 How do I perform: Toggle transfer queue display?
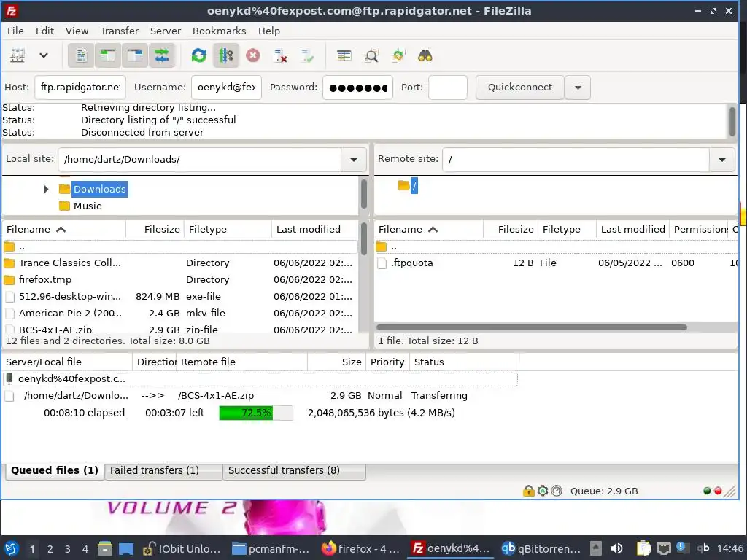pyautogui.click(x=161, y=55)
